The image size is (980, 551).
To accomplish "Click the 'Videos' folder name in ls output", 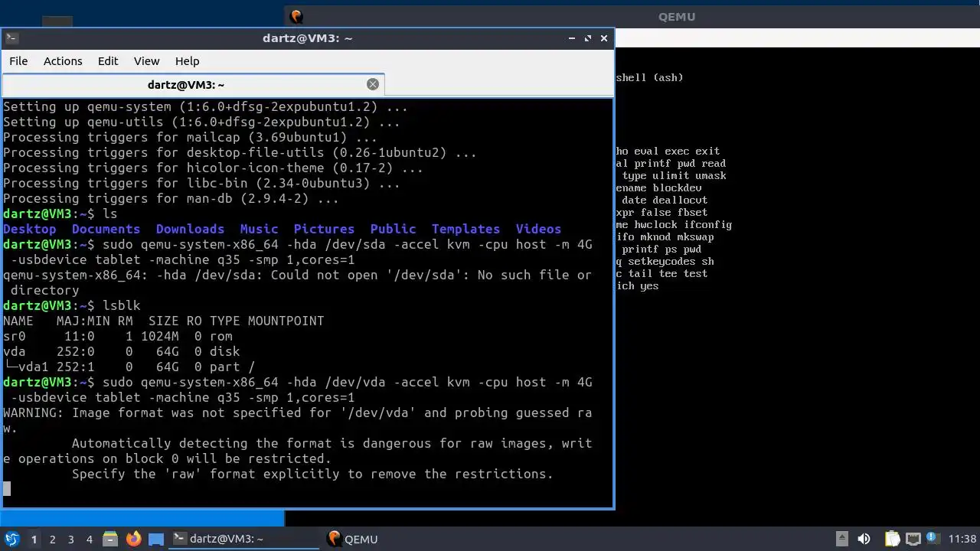I will (539, 229).
